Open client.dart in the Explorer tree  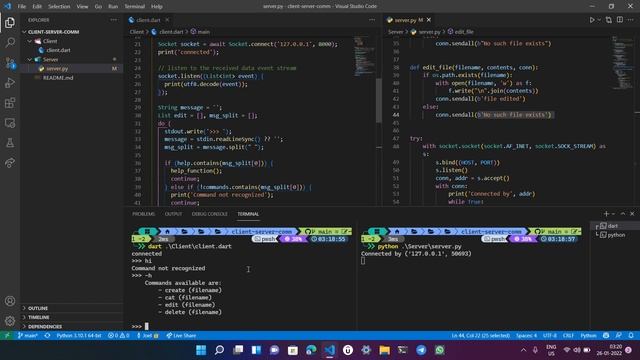click(x=71, y=50)
